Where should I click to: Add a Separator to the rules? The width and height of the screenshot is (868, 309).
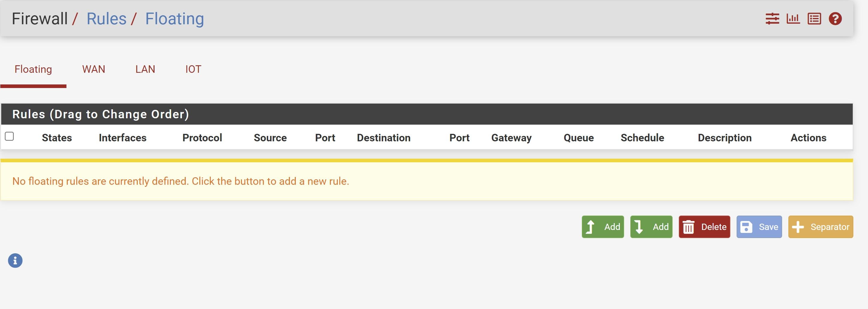tap(821, 227)
